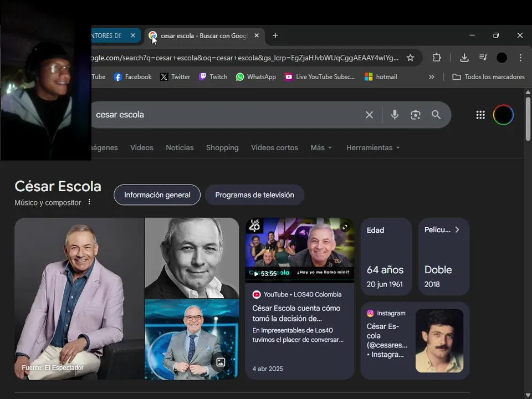Viewport: 532px width, 399px height.
Task: Close the 'NTORES DE' tab
Action: [133, 35]
